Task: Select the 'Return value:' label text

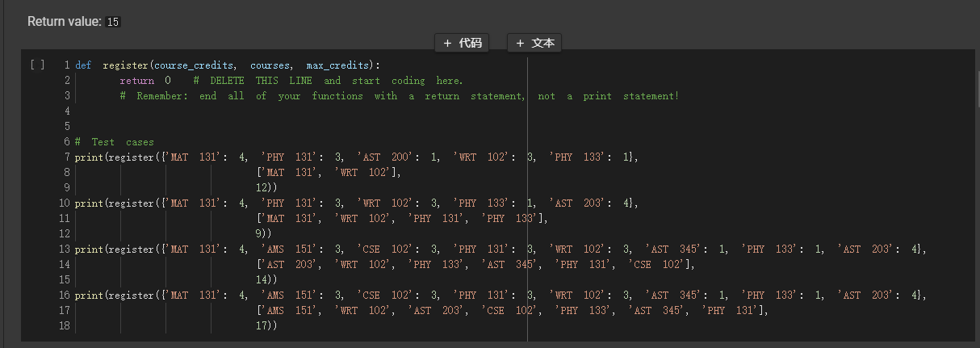Action: [65, 22]
